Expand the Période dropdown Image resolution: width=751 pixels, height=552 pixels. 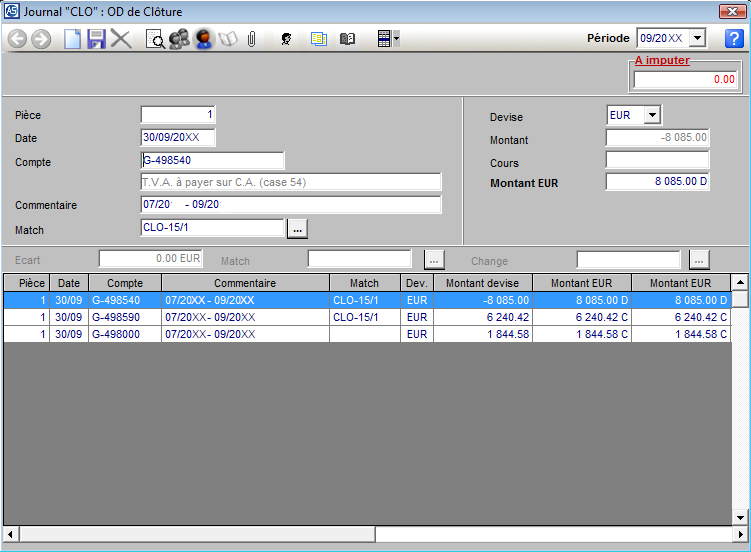(x=697, y=38)
